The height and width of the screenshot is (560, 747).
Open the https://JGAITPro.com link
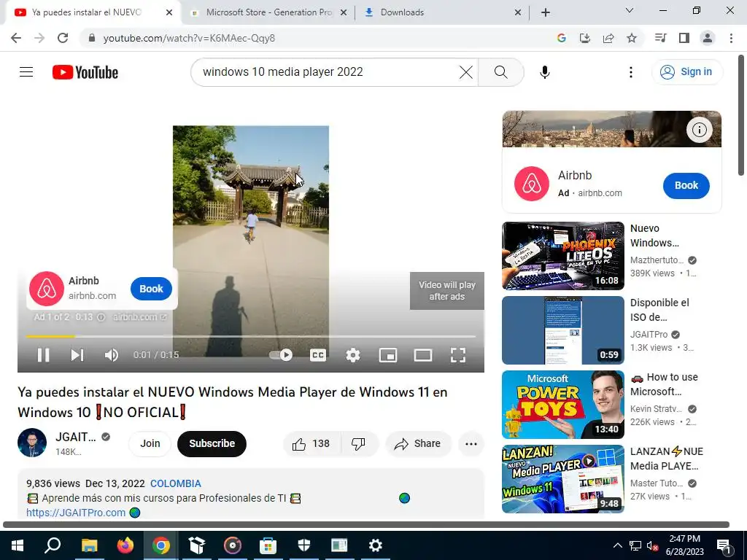(x=76, y=513)
